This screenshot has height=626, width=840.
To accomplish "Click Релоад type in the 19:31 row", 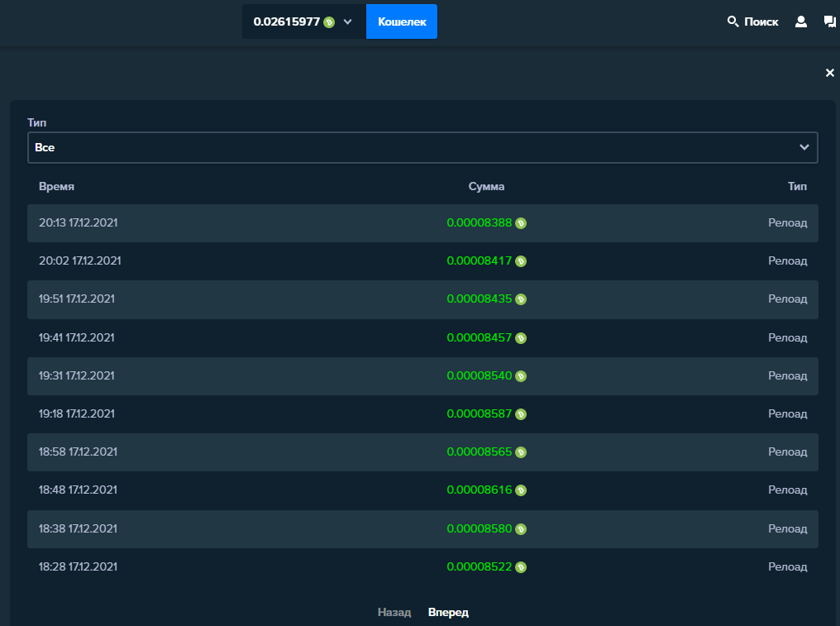I will [x=787, y=375].
